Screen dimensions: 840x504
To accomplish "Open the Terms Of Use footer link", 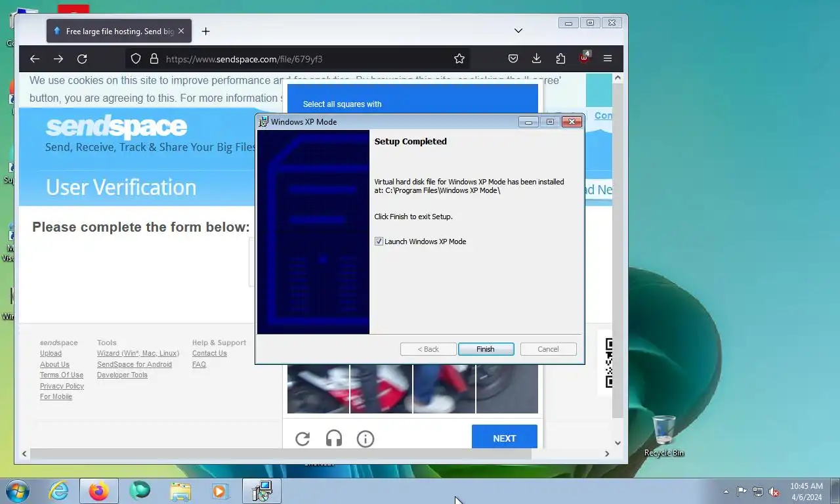I will click(x=62, y=375).
